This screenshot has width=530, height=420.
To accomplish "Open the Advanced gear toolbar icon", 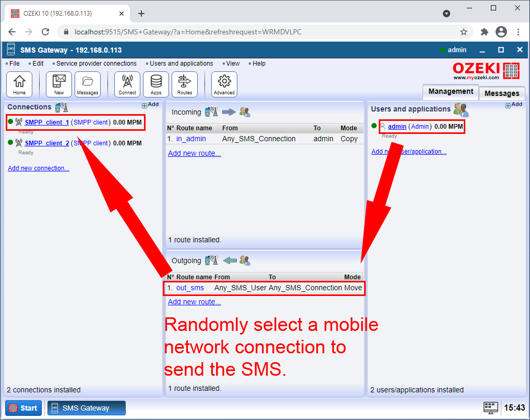I will pos(224,84).
